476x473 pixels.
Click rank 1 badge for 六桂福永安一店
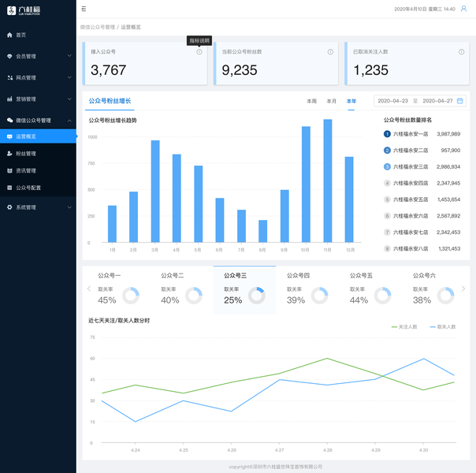(x=387, y=134)
